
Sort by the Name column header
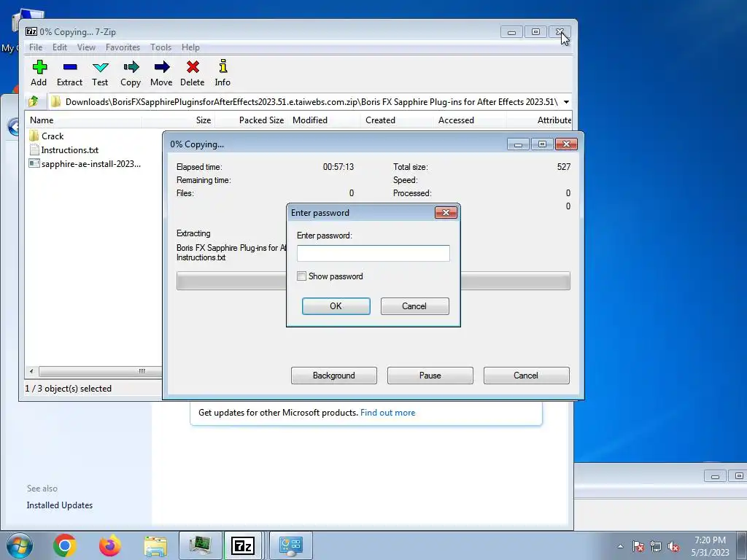tap(84, 120)
